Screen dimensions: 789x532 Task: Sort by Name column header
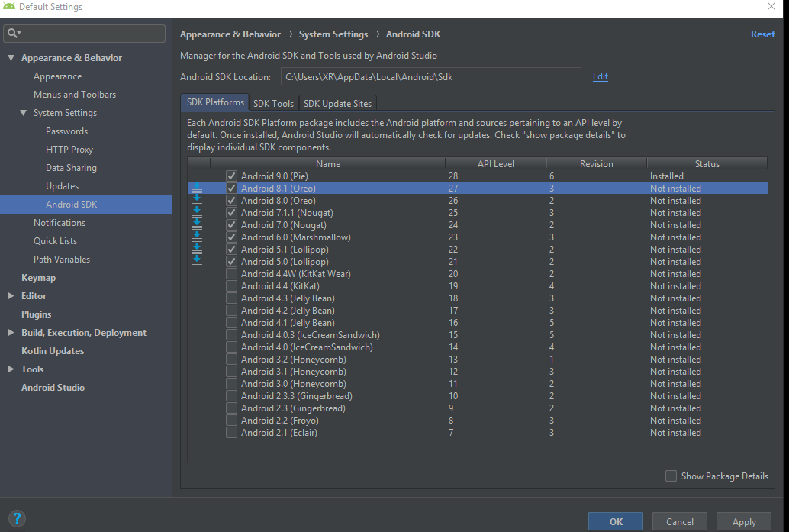327,163
